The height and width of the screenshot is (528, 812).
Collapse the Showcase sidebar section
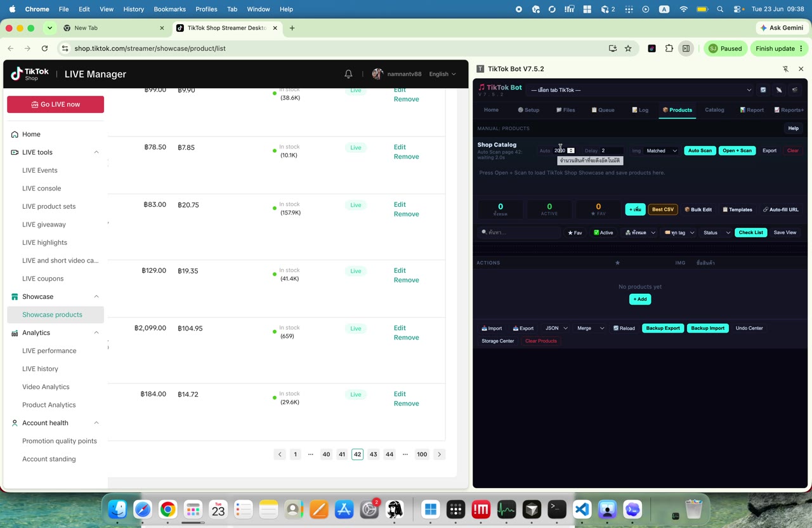[x=96, y=297]
